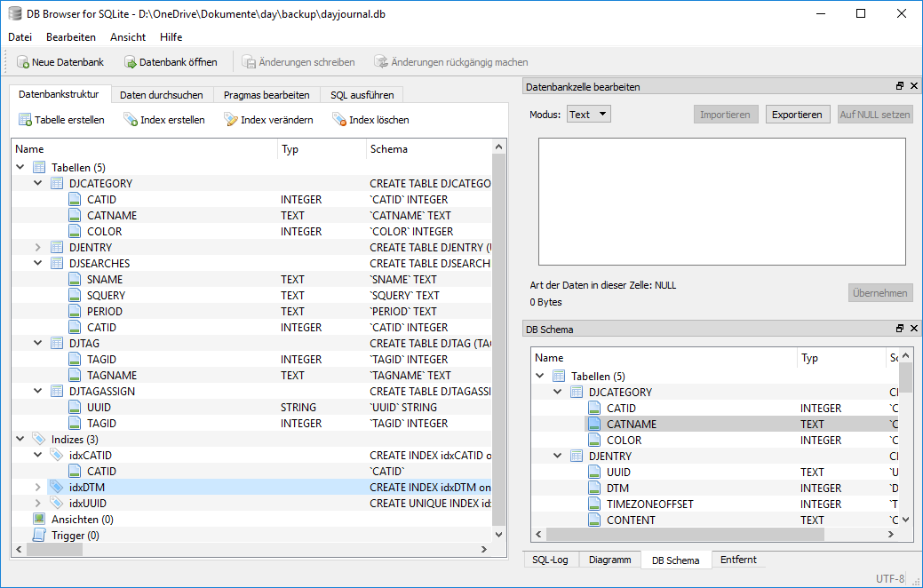Open the Datei menu
This screenshot has width=923, height=588.
[x=20, y=37]
